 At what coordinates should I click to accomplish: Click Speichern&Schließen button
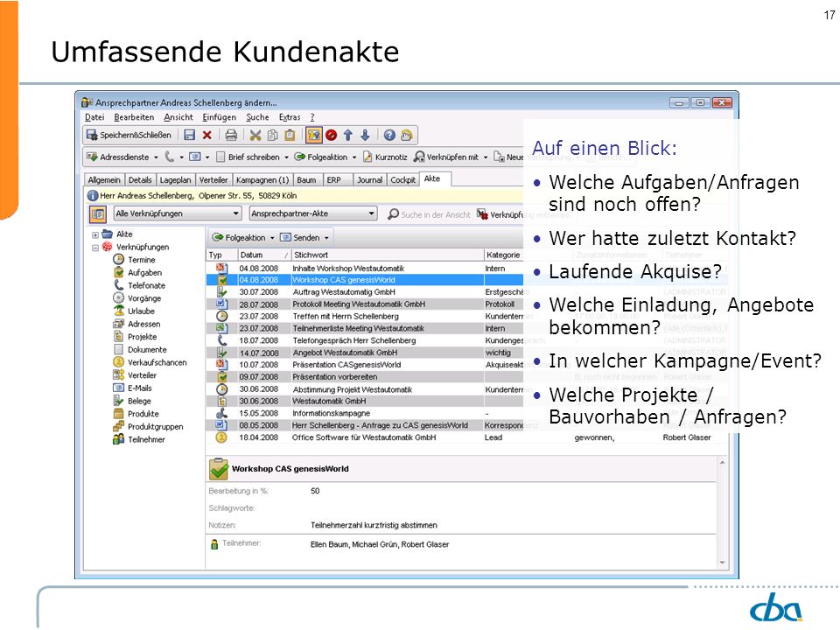[129, 135]
